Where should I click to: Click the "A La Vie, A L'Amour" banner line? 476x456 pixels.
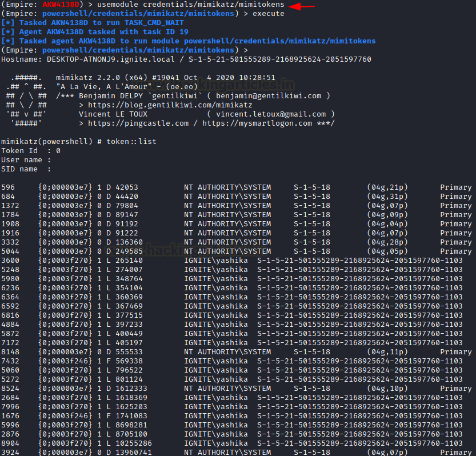coord(127,87)
